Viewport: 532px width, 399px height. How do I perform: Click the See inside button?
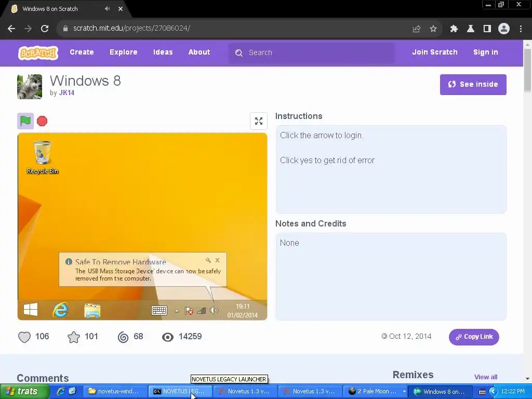tap(473, 85)
